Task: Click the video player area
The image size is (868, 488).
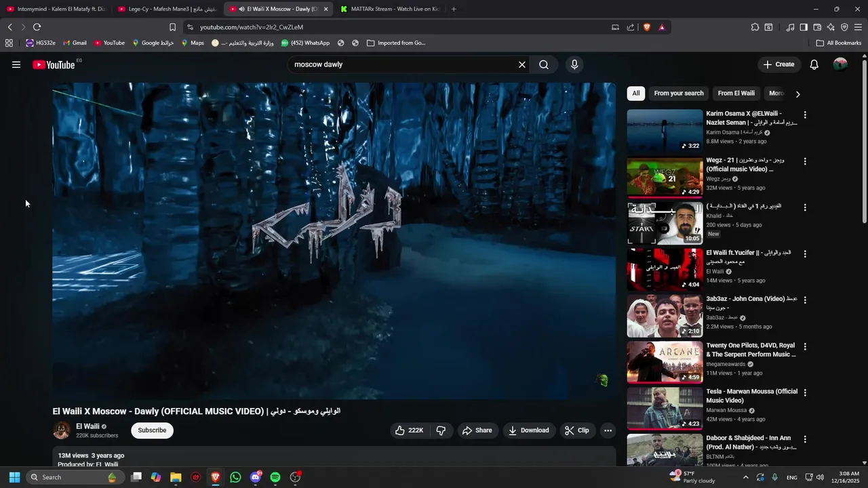Action: [334, 241]
